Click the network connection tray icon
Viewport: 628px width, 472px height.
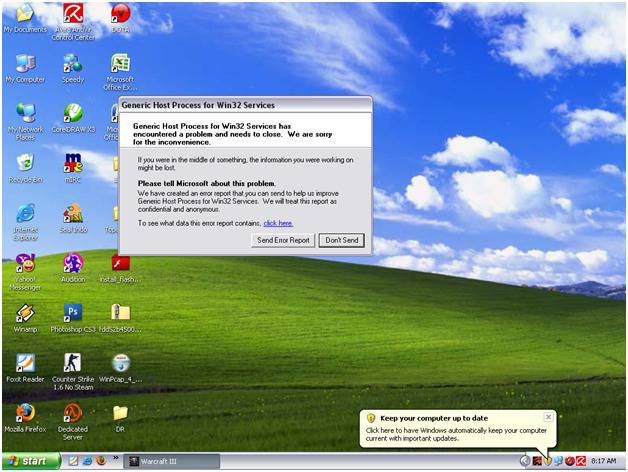click(558, 461)
